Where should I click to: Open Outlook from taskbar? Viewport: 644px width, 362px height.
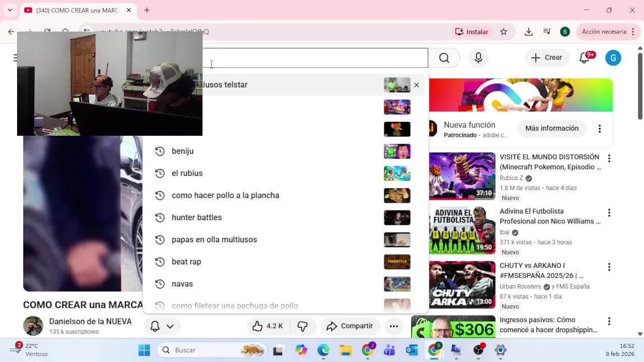pyautogui.click(x=412, y=350)
